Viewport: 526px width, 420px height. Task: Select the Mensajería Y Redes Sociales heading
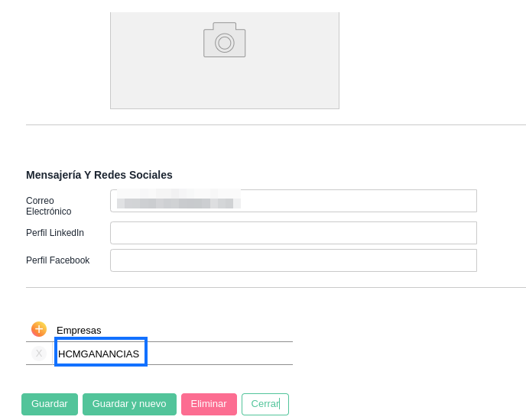[x=99, y=175]
